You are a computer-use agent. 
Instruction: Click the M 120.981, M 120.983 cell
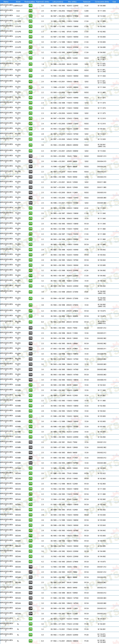(101, 641)
